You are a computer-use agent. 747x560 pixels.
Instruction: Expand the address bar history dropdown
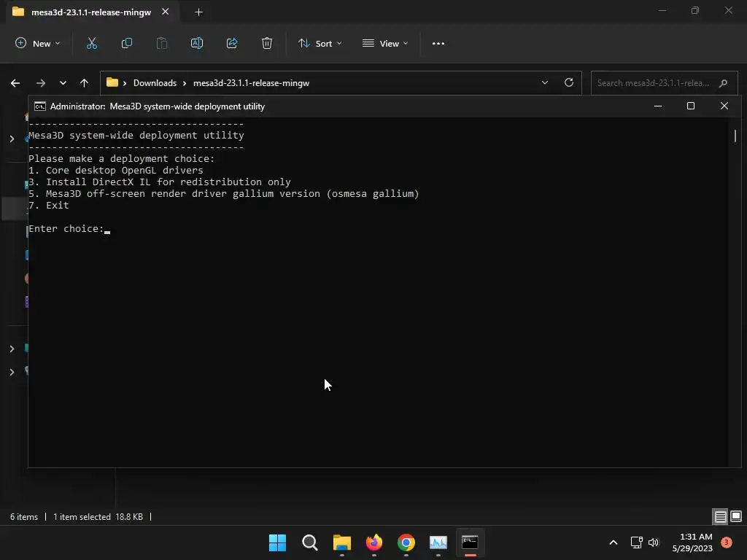pyautogui.click(x=545, y=82)
